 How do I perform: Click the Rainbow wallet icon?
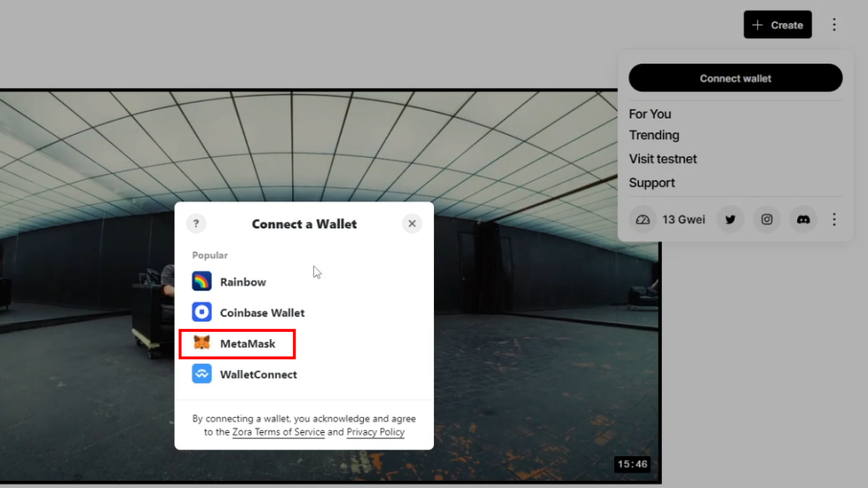tap(201, 281)
